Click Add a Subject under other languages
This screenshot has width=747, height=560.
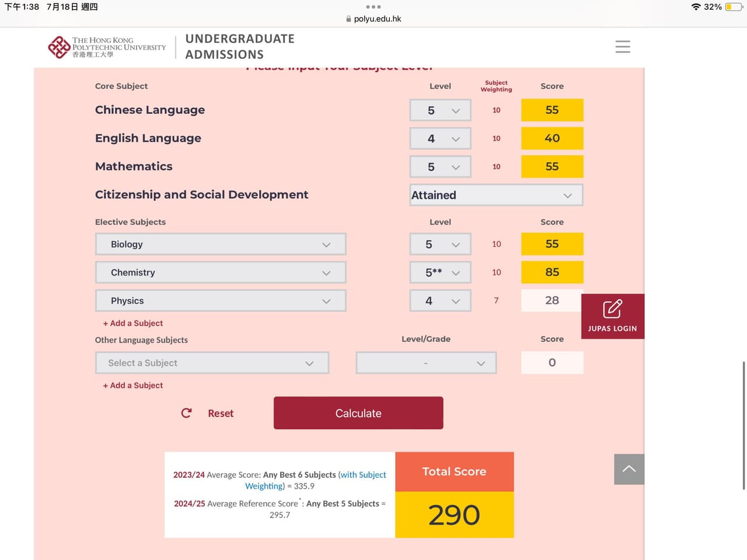(x=133, y=386)
